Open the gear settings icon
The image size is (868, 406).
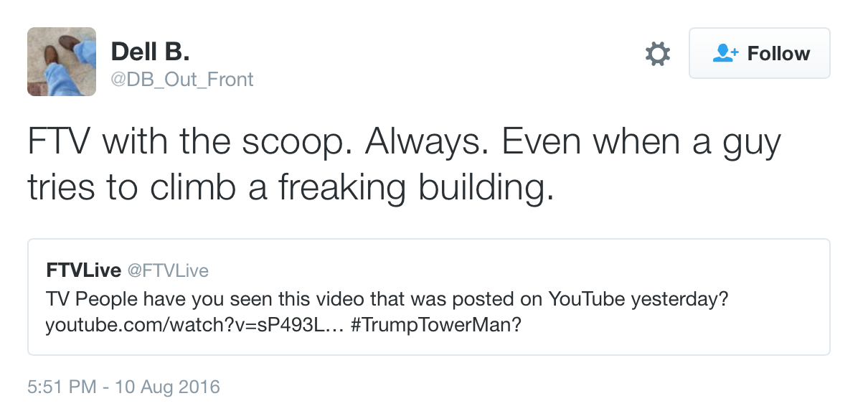657,54
